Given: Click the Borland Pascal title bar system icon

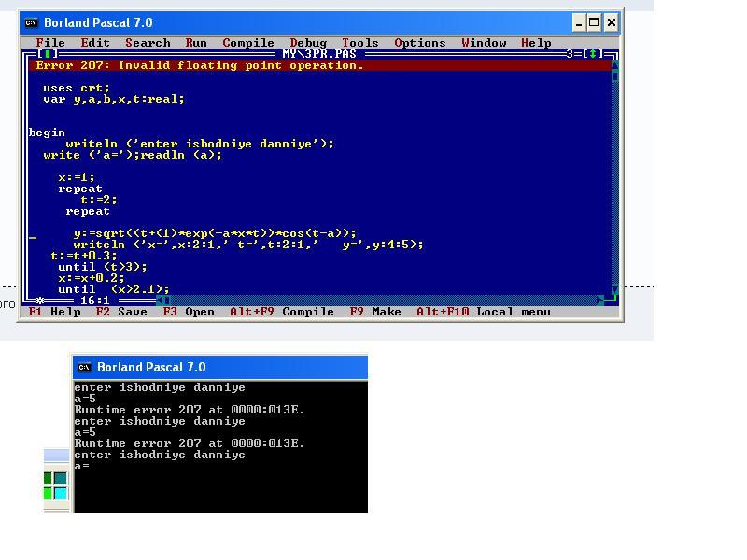Looking at the screenshot, I should (x=31, y=22).
